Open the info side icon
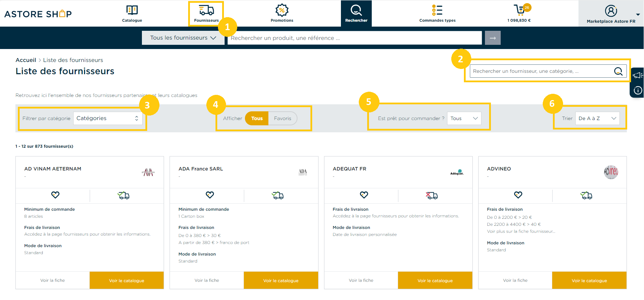Screen dimensions: 644x300 point(638,90)
